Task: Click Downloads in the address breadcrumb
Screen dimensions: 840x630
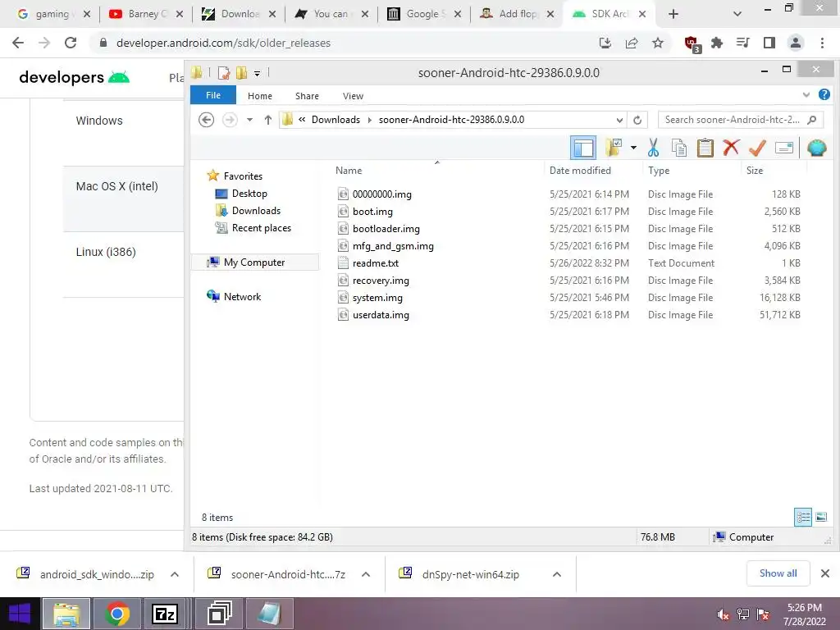Action: [336, 120]
